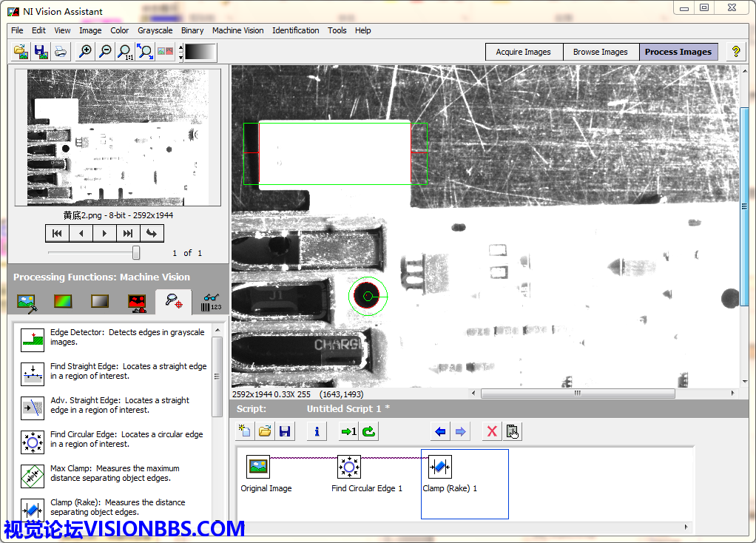Click the Acquire Images button
The width and height of the screenshot is (756, 543).
point(523,52)
